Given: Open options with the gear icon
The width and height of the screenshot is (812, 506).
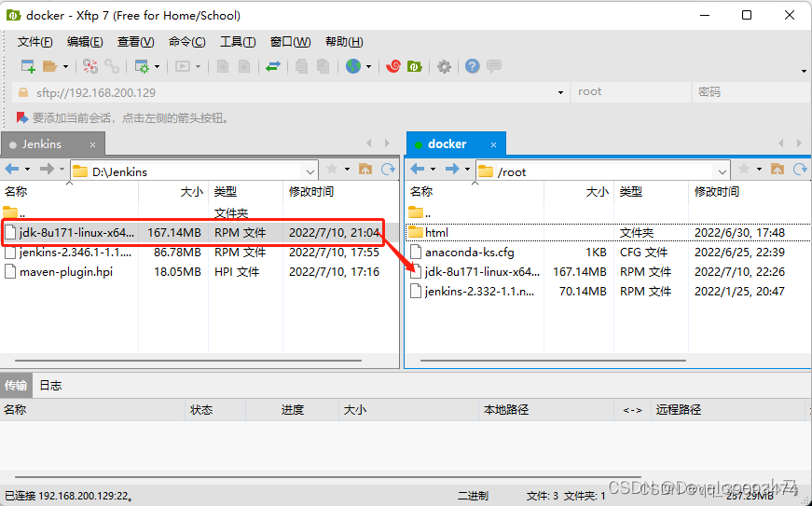Looking at the screenshot, I should tap(444, 66).
